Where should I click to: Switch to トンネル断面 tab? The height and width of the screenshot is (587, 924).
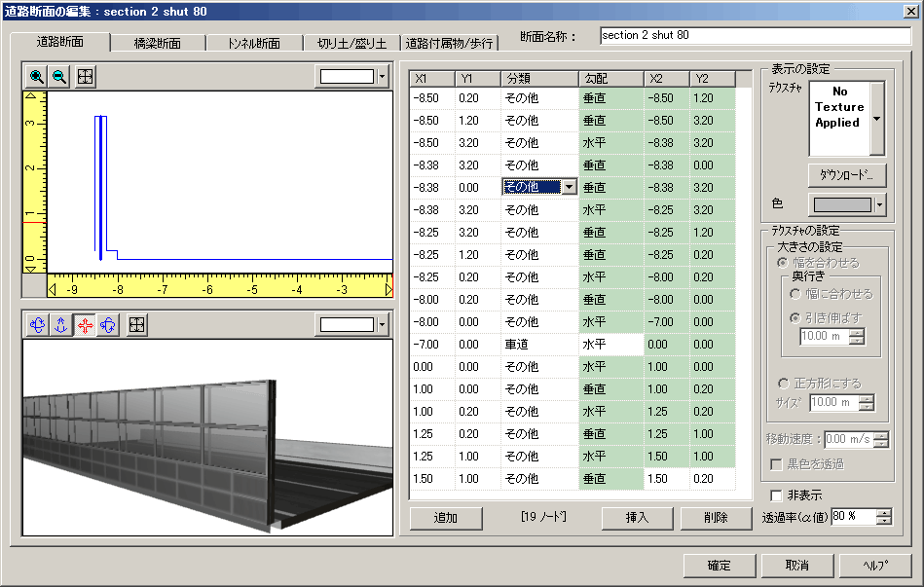pos(254,43)
